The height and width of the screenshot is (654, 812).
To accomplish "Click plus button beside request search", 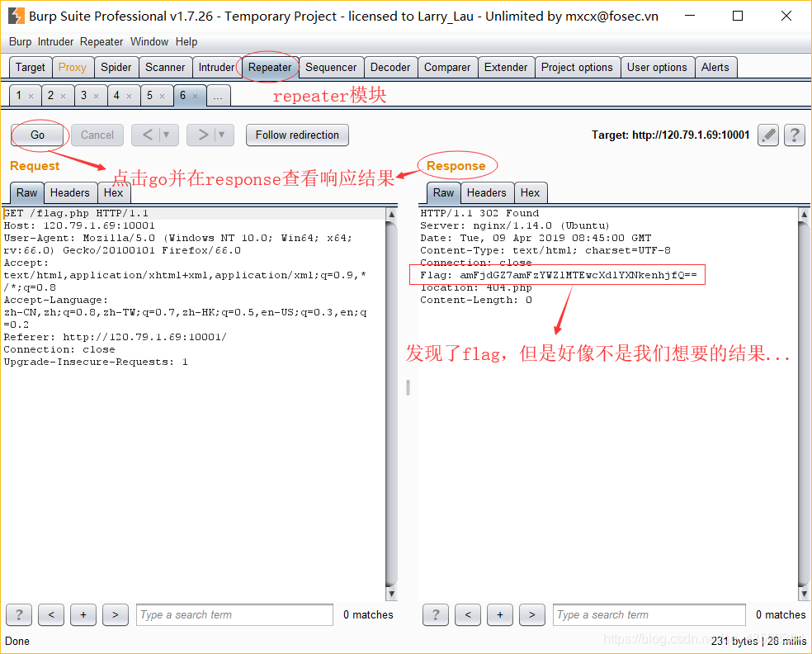I will coord(83,615).
